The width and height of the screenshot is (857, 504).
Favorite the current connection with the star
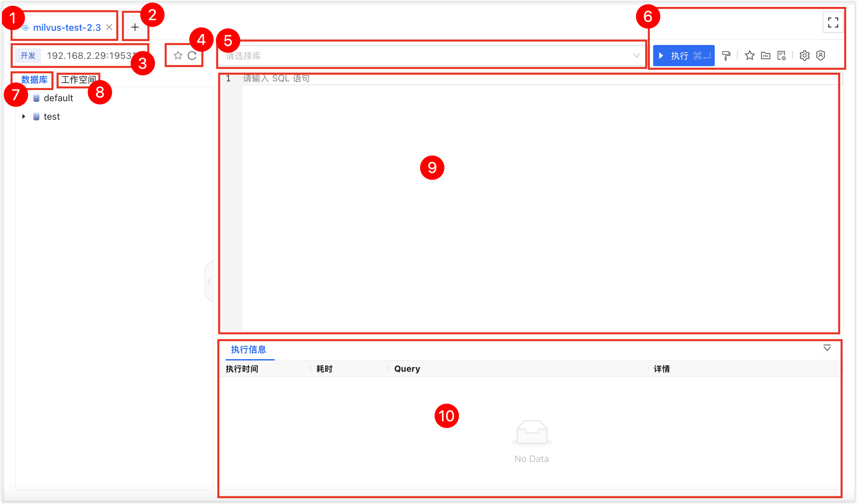[178, 56]
